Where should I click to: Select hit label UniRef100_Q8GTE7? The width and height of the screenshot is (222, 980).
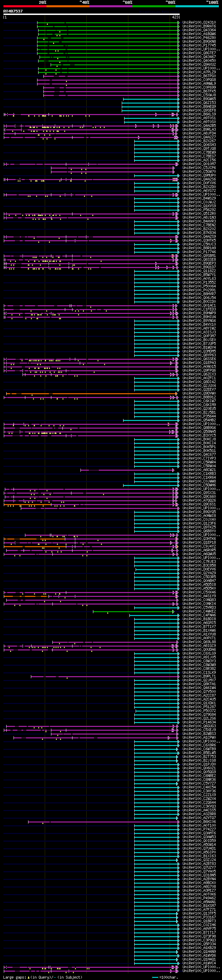(x=199, y=53)
